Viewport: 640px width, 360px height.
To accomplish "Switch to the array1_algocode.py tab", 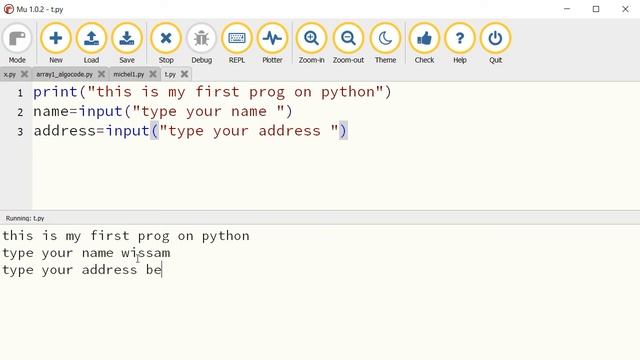I will pyautogui.click(x=64, y=74).
